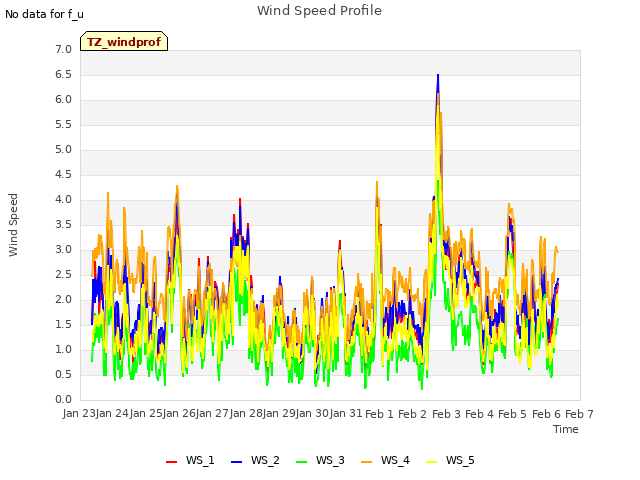Click the Jan 31 x-axis date label
Viewport: 640px width, 480px height.
pos(346,414)
